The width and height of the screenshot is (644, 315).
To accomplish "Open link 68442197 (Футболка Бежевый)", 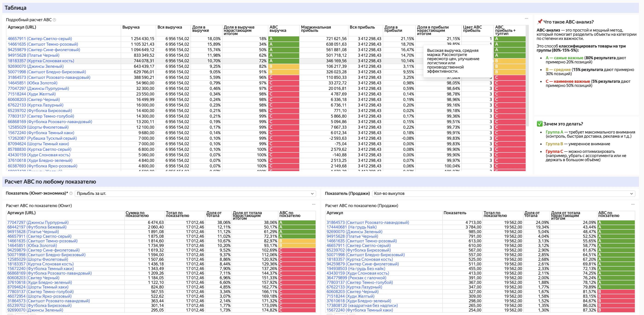I will (x=37, y=227).
